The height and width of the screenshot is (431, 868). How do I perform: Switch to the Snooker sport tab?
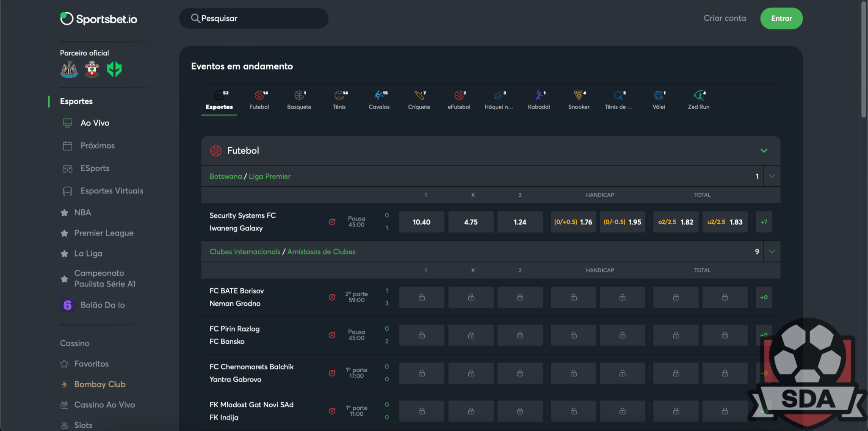579,101
